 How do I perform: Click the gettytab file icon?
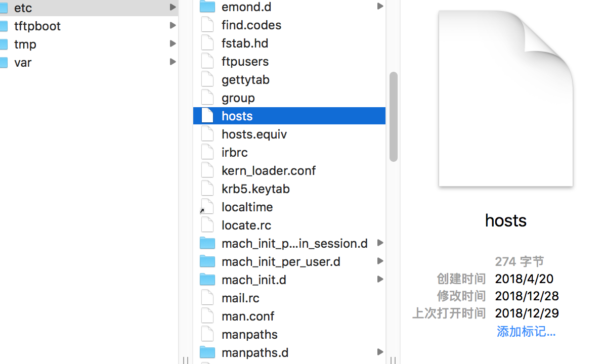pos(207,79)
